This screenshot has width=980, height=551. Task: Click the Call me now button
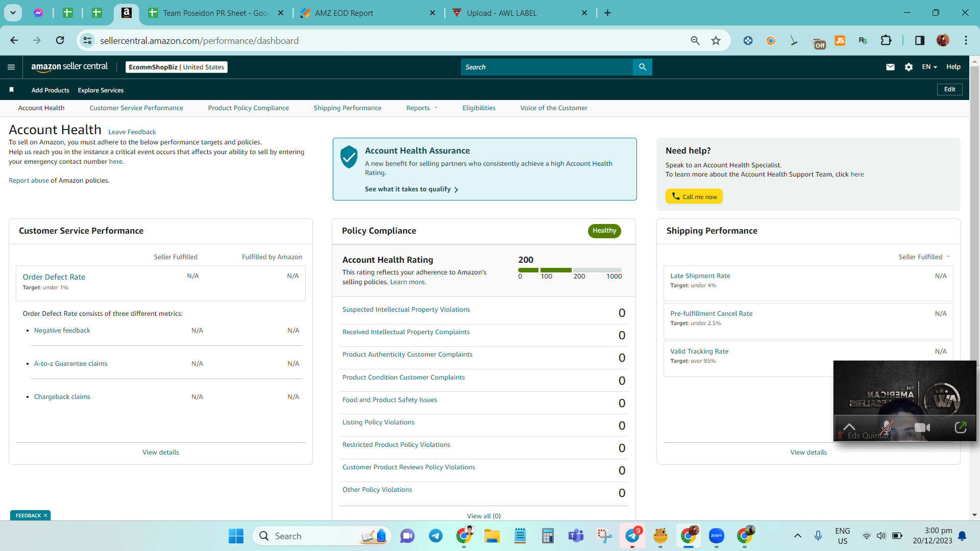(694, 196)
